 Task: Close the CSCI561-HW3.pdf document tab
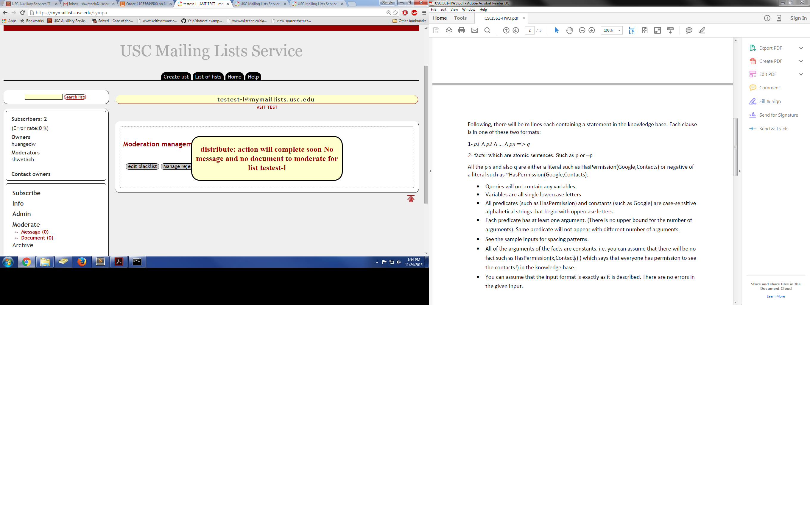[x=524, y=18]
